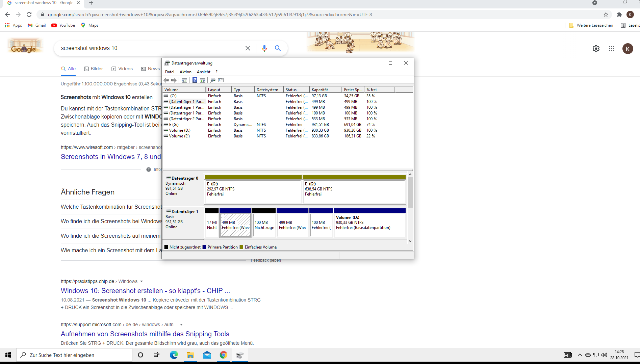Toggle action pane icon in toolbar
This screenshot has width=640, height=364.
click(203, 80)
